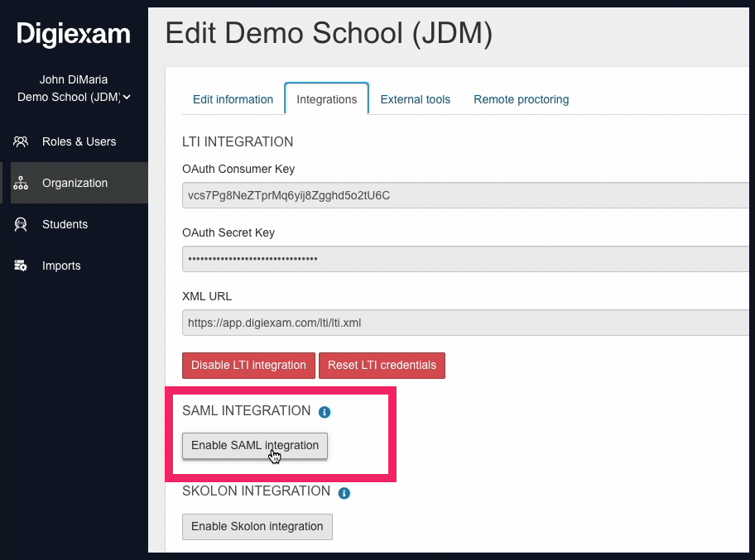Click Enable SAML integration button
The width and height of the screenshot is (755, 560).
pos(255,446)
